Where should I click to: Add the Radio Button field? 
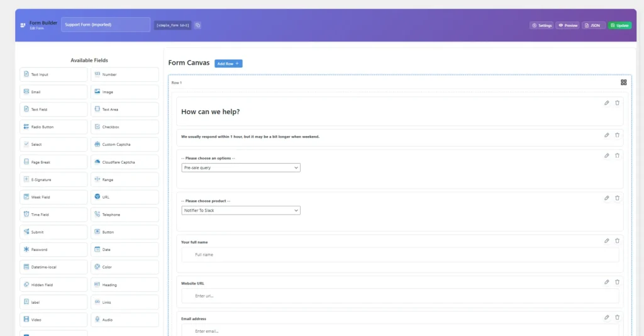[53, 127]
